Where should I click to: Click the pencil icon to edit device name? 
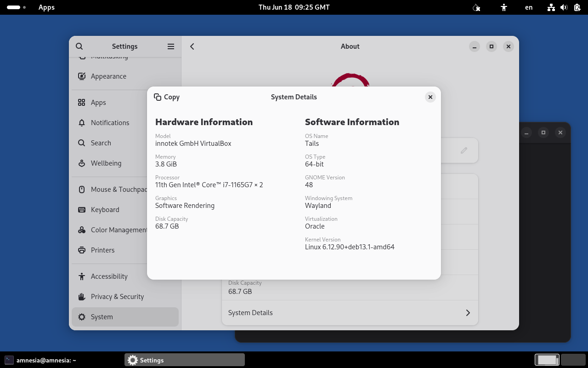pos(464,150)
